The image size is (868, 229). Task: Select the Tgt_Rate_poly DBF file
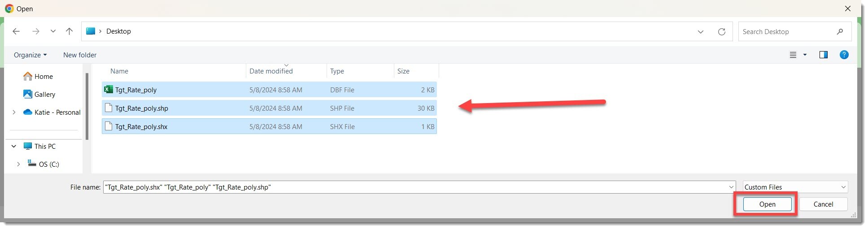tap(136, 90)
